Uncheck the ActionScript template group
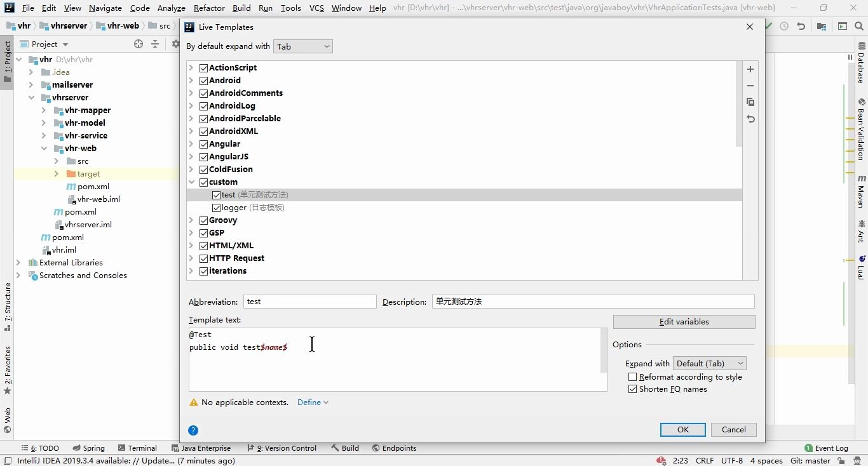The width and height of the screenshot is (868, 466). (204, 68)
